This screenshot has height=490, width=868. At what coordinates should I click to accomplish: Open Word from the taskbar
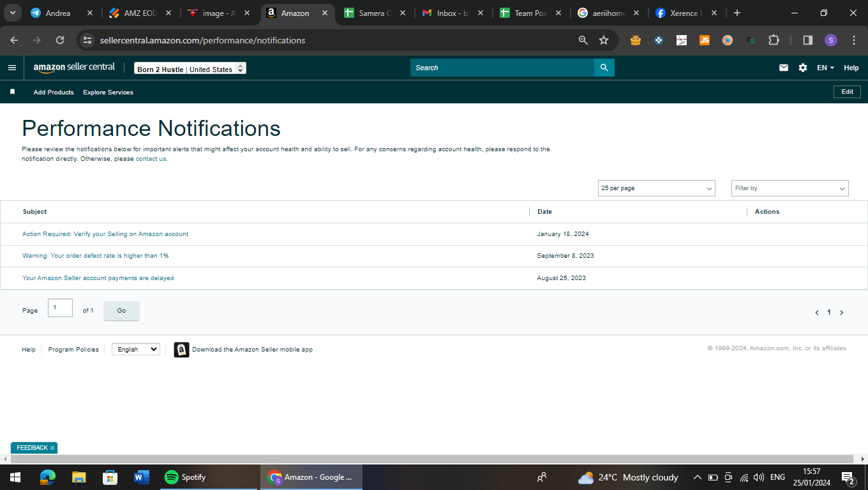click(142, 477)
